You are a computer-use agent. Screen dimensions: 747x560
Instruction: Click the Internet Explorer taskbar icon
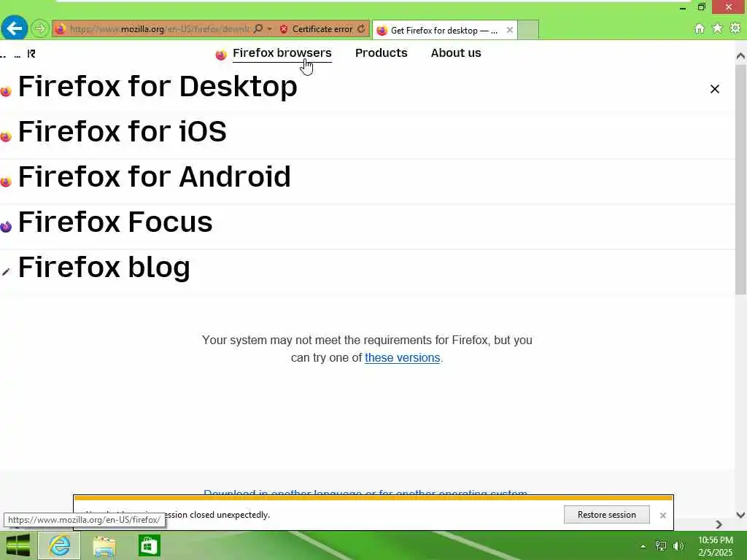tap(59, 545)
